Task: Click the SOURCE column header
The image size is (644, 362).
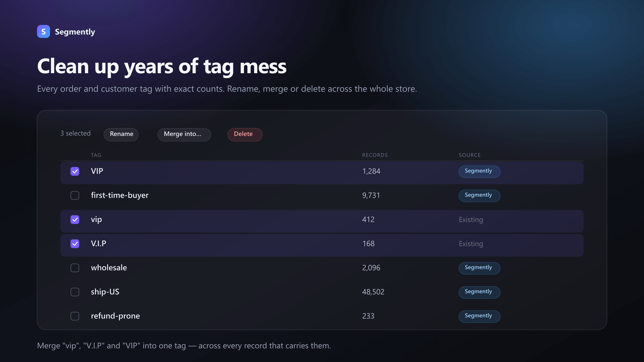Action: pyautogui.click(x=470, y=155)
